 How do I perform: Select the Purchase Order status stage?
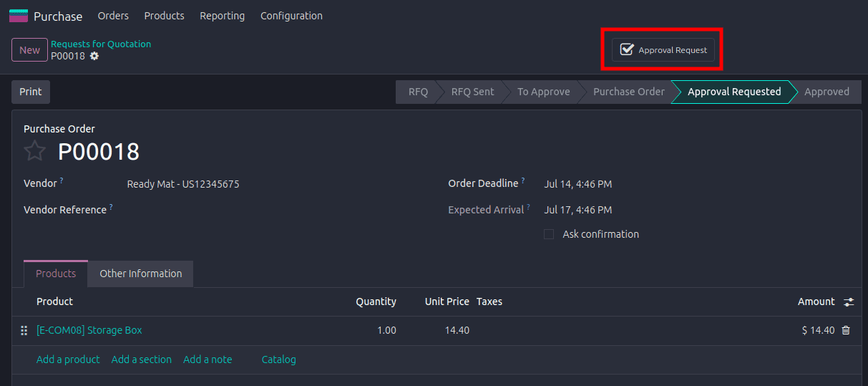(629, 92)
